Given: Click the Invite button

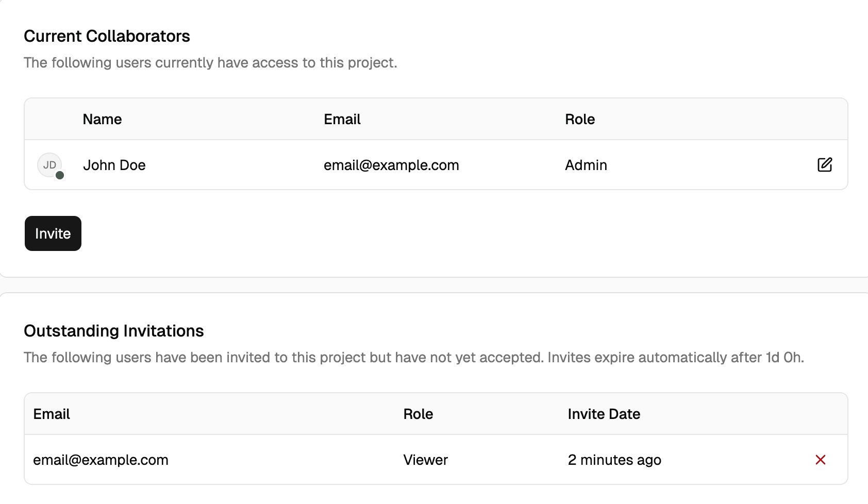Looking at the screenshot, I should pos(53,233).
